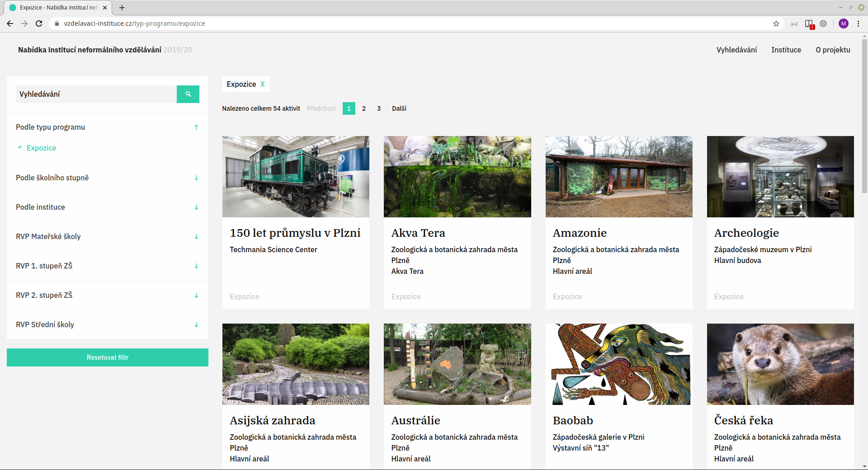Open the Amazonie card title

click(580, 233)
